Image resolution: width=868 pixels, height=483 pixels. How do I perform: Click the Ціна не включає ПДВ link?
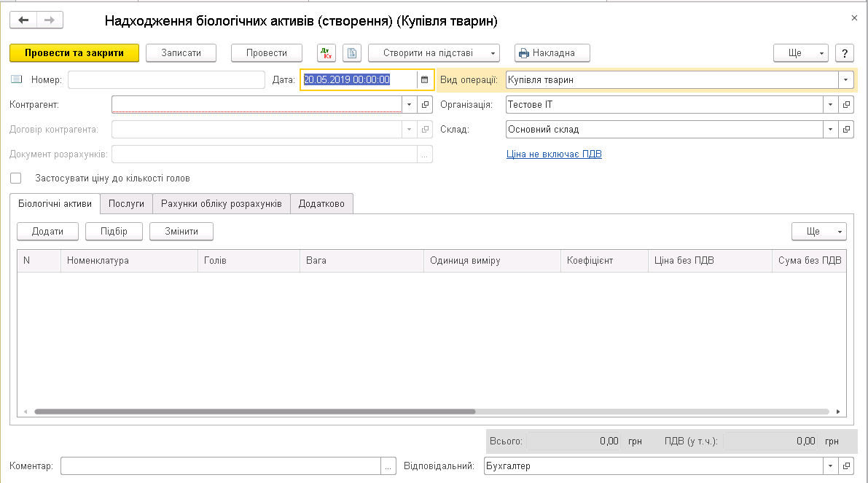click(x=554, y=154)
